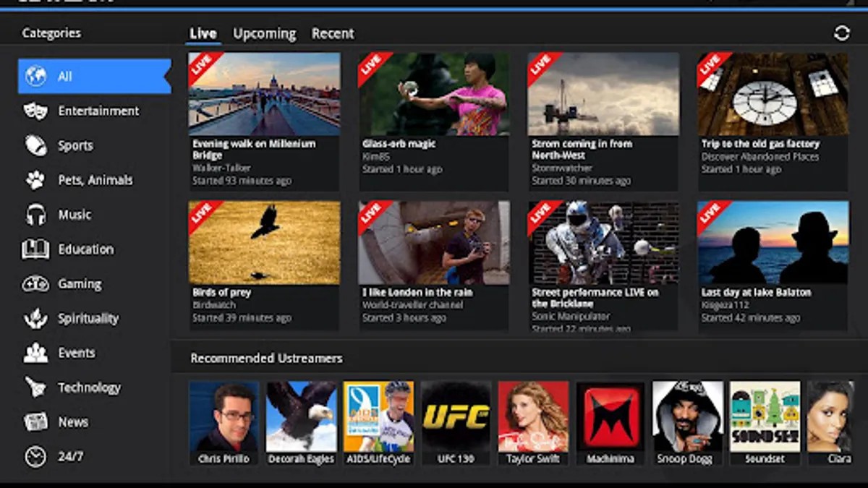This screenshot has height=488, width=868.
Task: Select the All category globe icon
Action: pos(35,76)
